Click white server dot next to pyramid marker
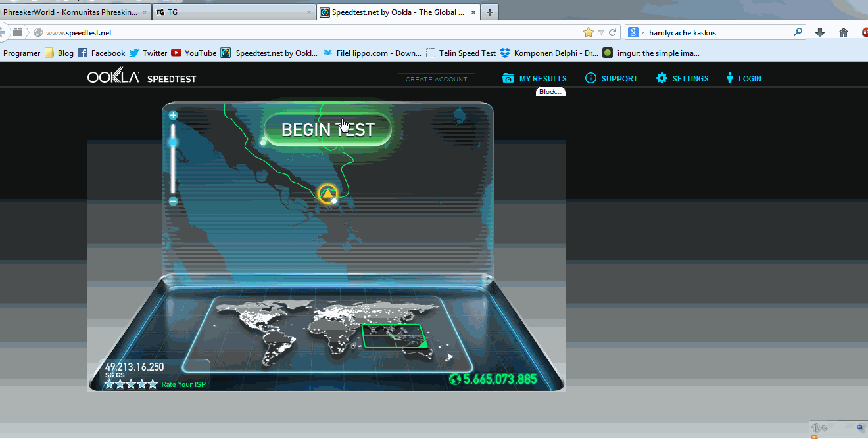Image resolution: width=868 pixels, height=439 pixels. point(334,201)
